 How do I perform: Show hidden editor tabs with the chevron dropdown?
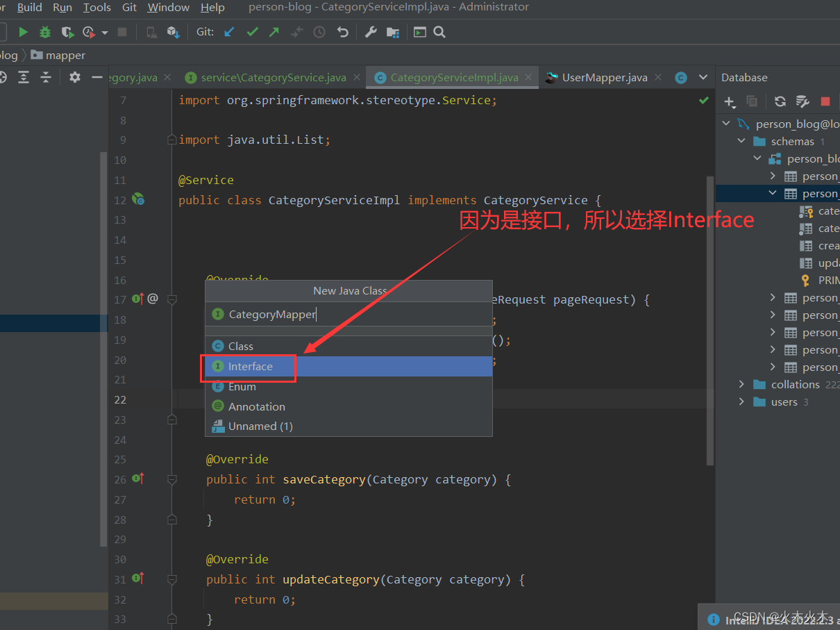pyautogui.click(x=703, y=77)
